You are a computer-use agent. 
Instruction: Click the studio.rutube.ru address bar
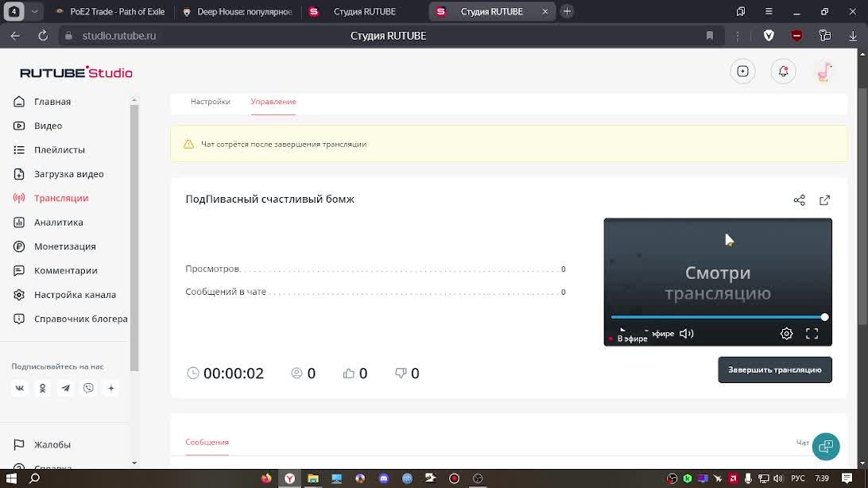pos(119,36)
